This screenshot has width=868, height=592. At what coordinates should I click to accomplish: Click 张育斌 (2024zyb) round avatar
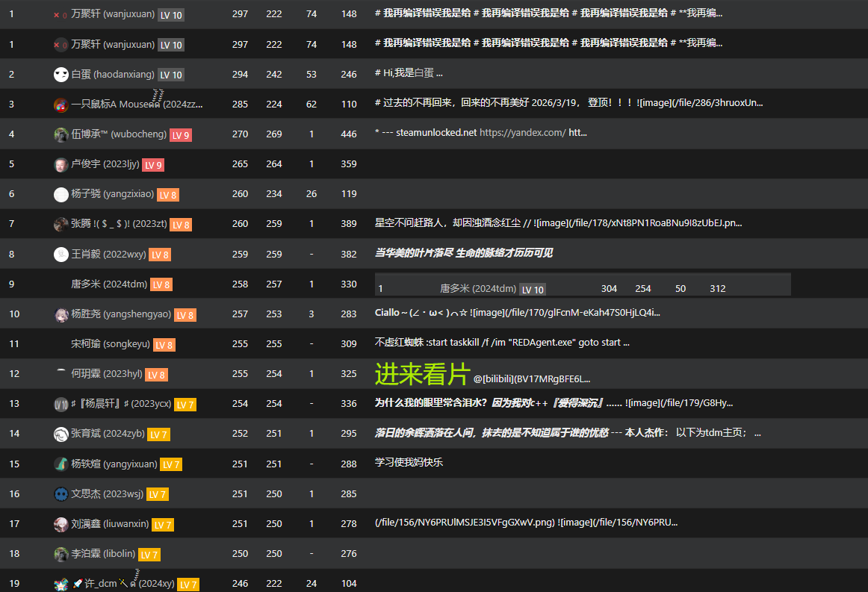[61, 434]
